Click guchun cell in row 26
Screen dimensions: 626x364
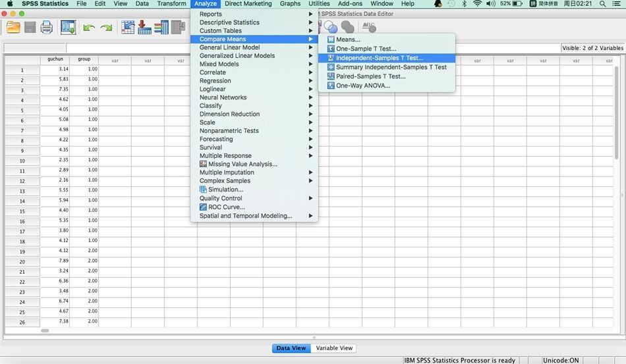click(55, 321)
